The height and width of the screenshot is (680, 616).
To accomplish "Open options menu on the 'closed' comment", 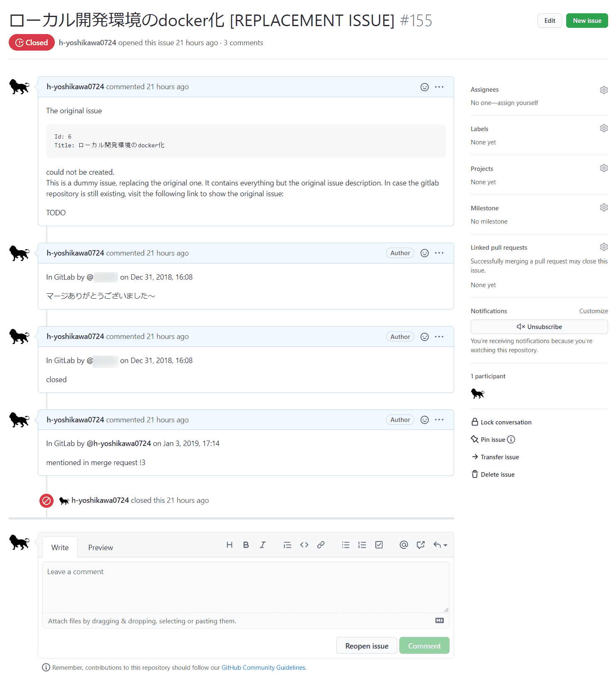I will tap(439, 337).
